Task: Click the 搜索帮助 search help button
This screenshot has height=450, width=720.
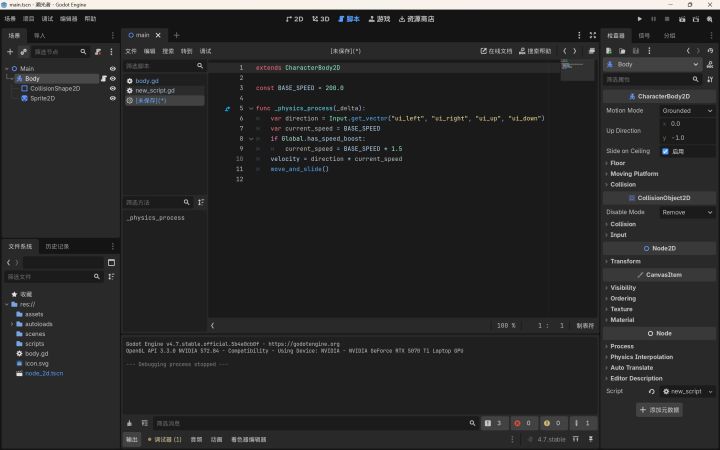Action: (535, 51)
